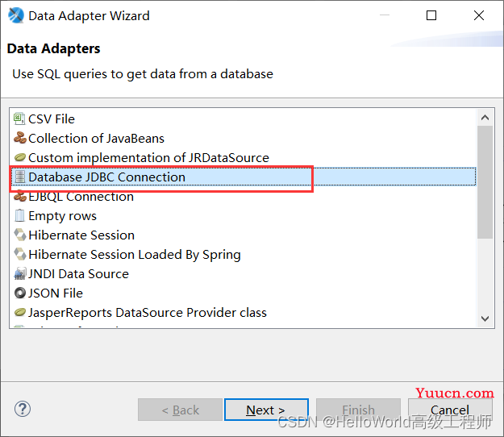Pick the Hibernate Session icon
Viewport: 504px width, 437px height.
pyautogui.click(x=20, y=235)
